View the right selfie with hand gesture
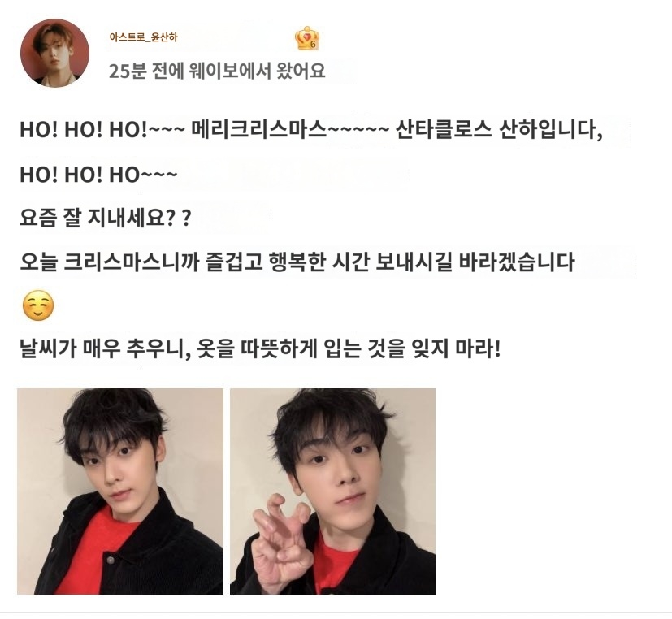This screenshot has width=672, height=619. [332, 491]
